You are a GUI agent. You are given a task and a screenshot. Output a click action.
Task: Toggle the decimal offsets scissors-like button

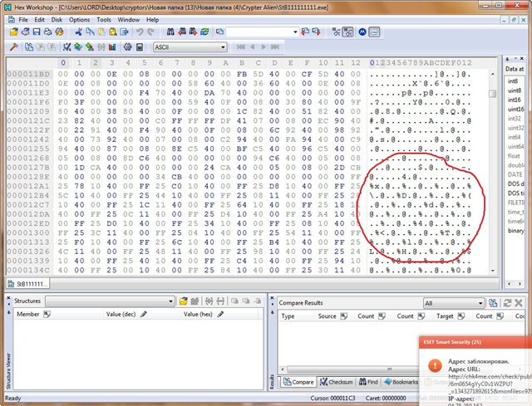tap(336, 32)
